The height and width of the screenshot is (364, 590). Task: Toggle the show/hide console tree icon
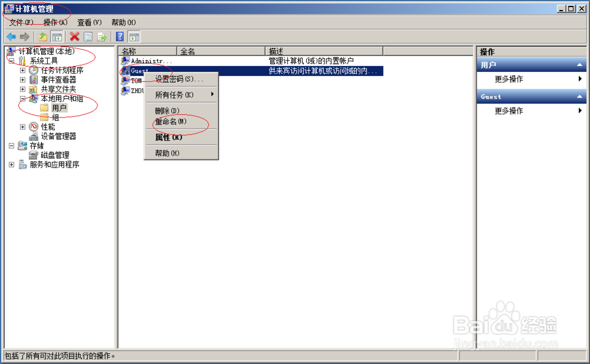coord(57,37)
